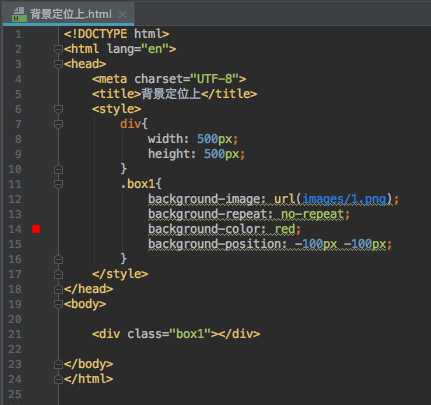Click the fold end marker on line 16
431x405 pixels.
[x=58, y=259]
